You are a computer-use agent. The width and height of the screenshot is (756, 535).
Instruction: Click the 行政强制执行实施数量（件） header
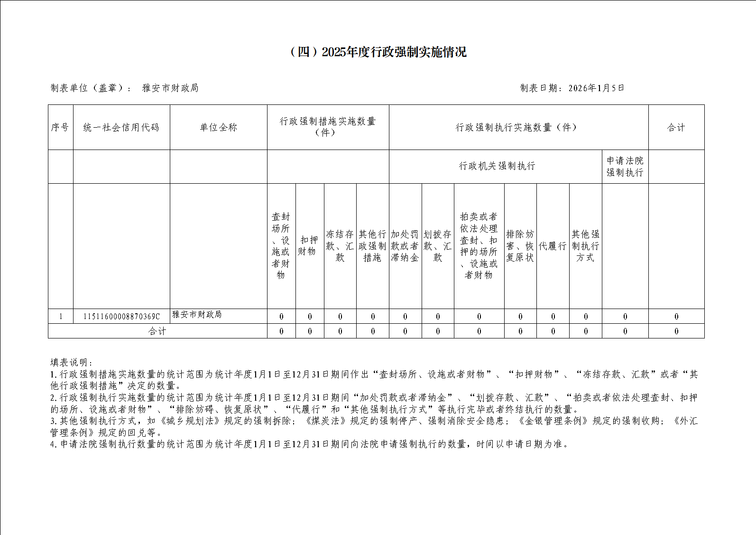(518, 127)
